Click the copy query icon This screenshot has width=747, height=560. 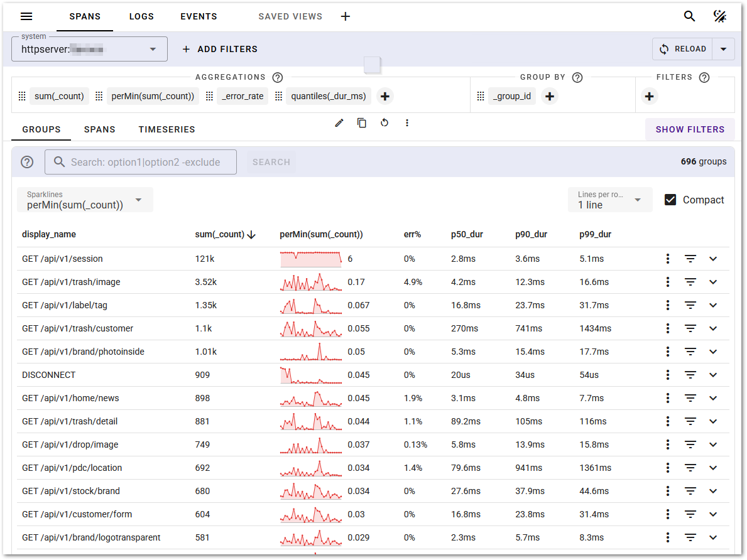tap(362, 123)
